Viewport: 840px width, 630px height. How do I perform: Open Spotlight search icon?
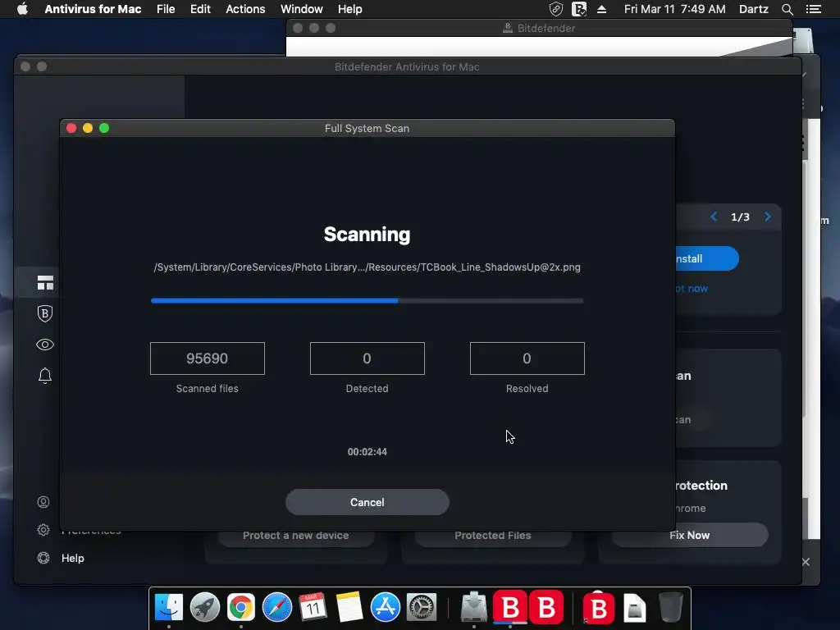(787, 9)
